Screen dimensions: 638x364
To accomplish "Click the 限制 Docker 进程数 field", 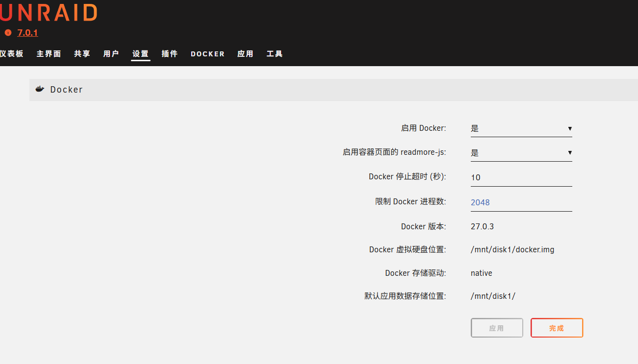I will pyautogui.click(x=521, y=202).
